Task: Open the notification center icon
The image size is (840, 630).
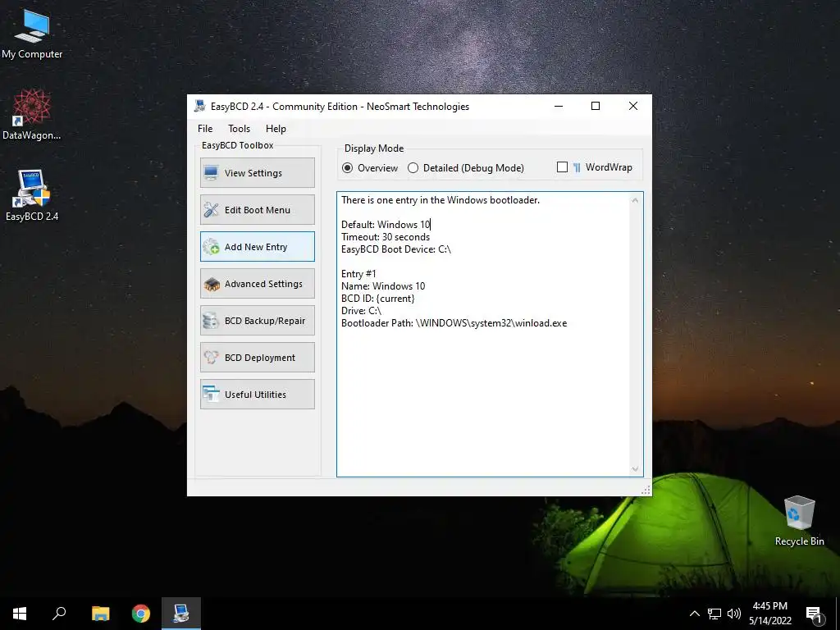Action: pyautogui.click(x=814, y=614)
